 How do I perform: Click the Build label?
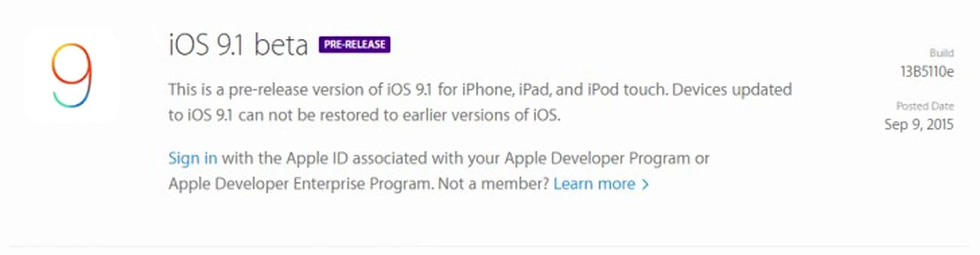[x=941, y=53]
